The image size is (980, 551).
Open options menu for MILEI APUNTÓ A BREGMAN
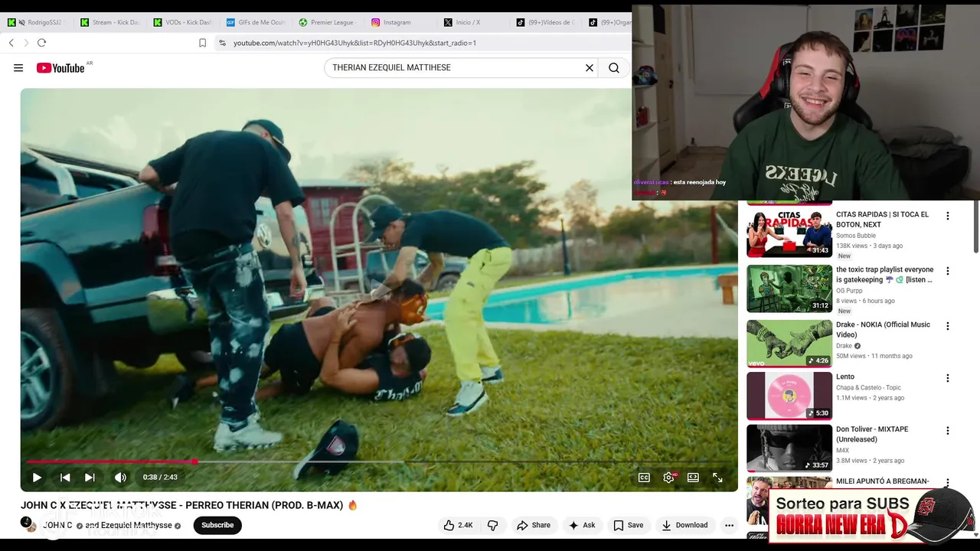947,483
